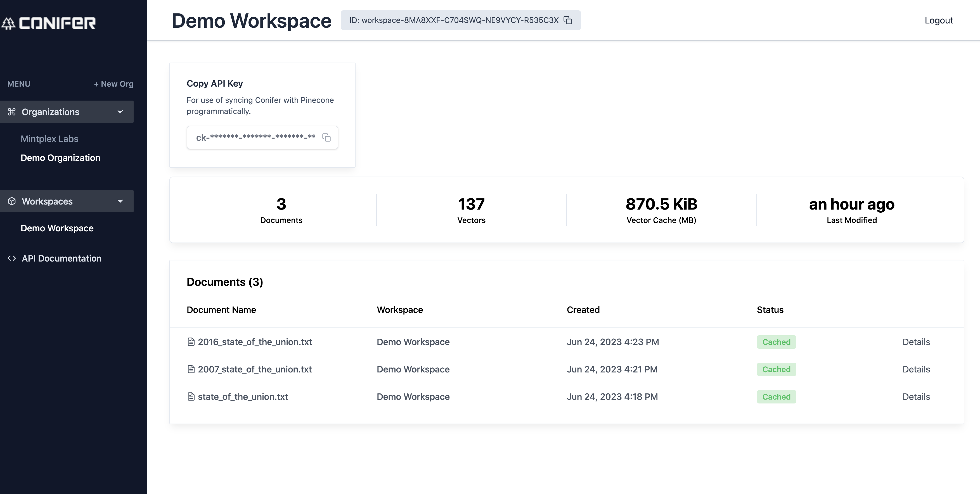Click the masked API key field
The image size is (980, 494).
tap(256, 137)
